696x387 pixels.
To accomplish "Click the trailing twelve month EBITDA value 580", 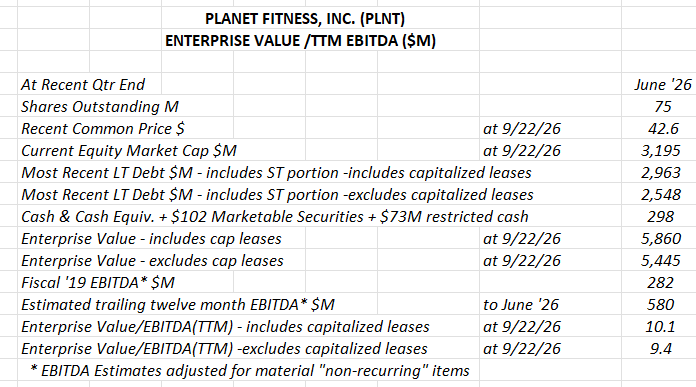I will 660,304.
